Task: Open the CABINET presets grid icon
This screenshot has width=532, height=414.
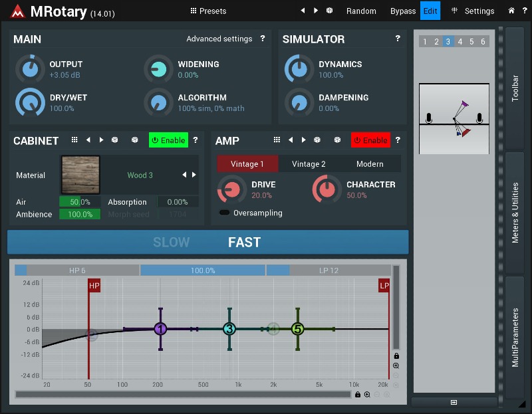Action: (74, 140)
